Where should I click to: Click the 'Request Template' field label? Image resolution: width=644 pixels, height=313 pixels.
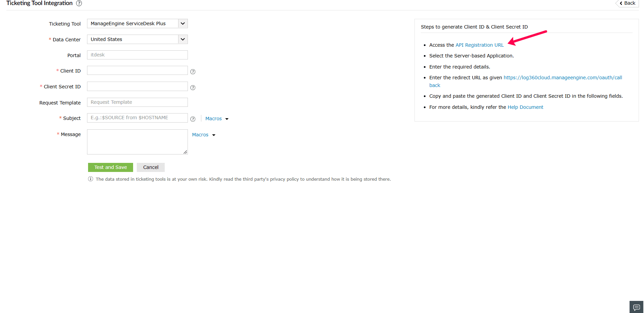coord(60,103)
